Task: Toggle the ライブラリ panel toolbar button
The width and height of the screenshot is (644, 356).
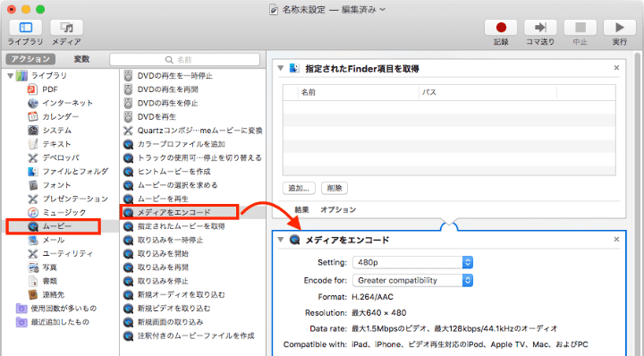Action: tap(25, 28)
